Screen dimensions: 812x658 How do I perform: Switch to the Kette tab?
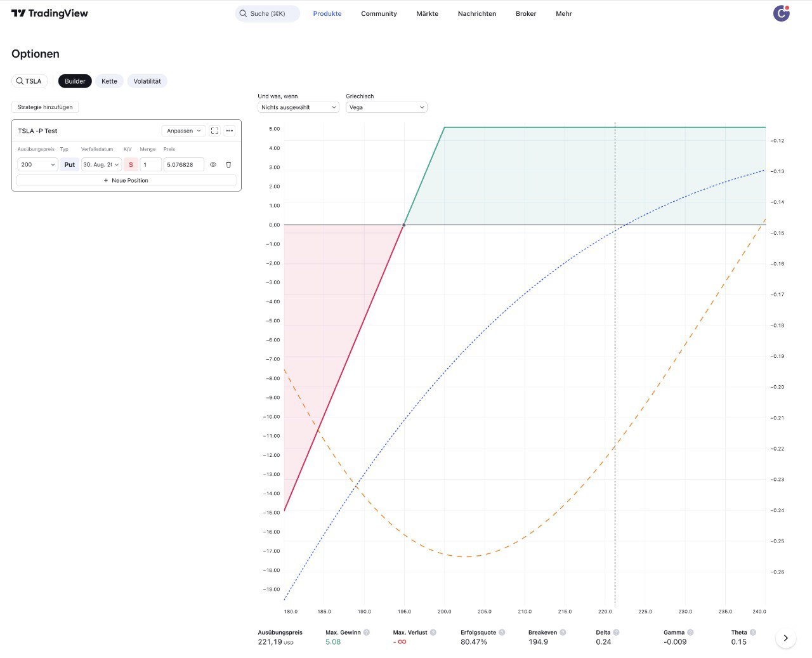[109, 81]
